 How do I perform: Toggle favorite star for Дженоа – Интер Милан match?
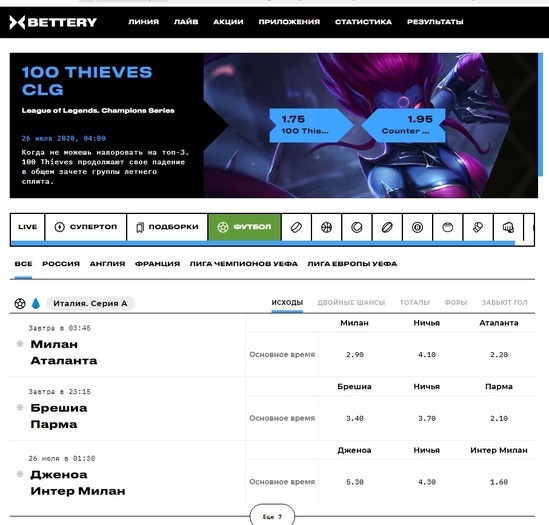20,474
